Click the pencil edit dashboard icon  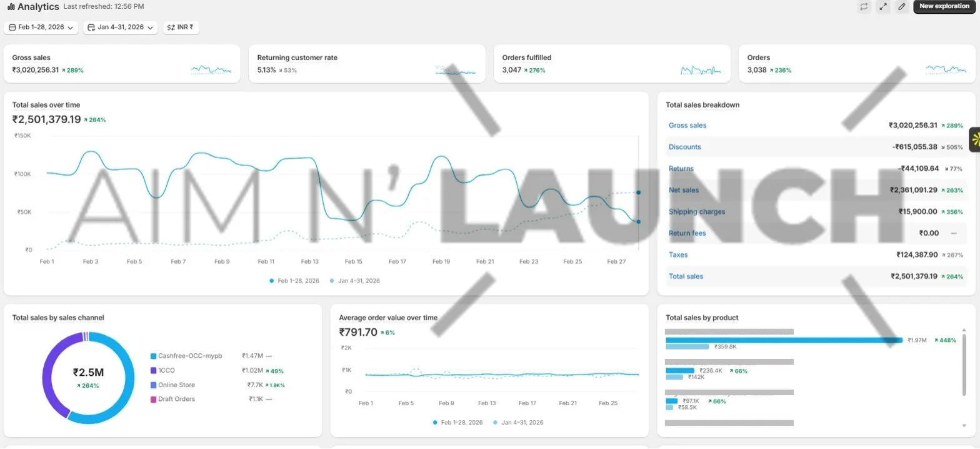(901, 7)
